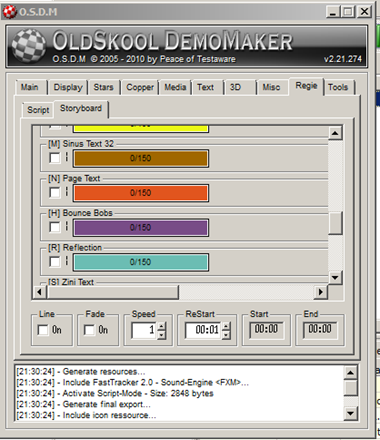
Task: Tick the Reflection effect checkbox
Action: [55, 262]
